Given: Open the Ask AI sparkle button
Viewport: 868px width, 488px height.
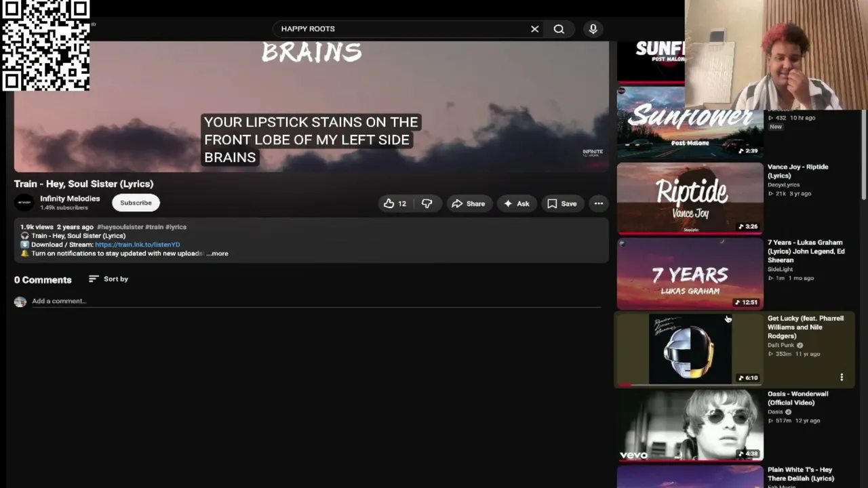Looking at the screenshot, I should (516, 203).
